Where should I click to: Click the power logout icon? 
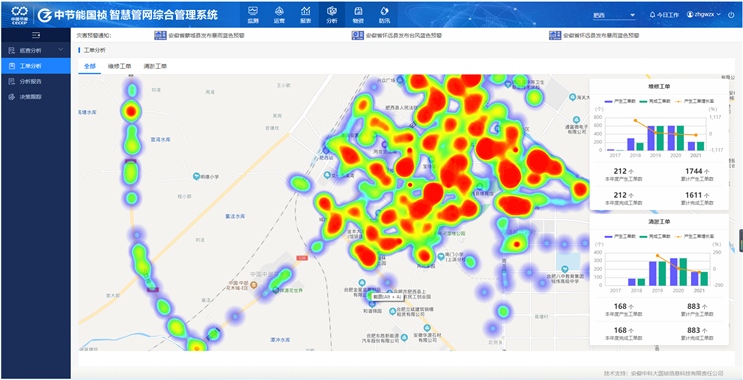click(x=731, y=15)
